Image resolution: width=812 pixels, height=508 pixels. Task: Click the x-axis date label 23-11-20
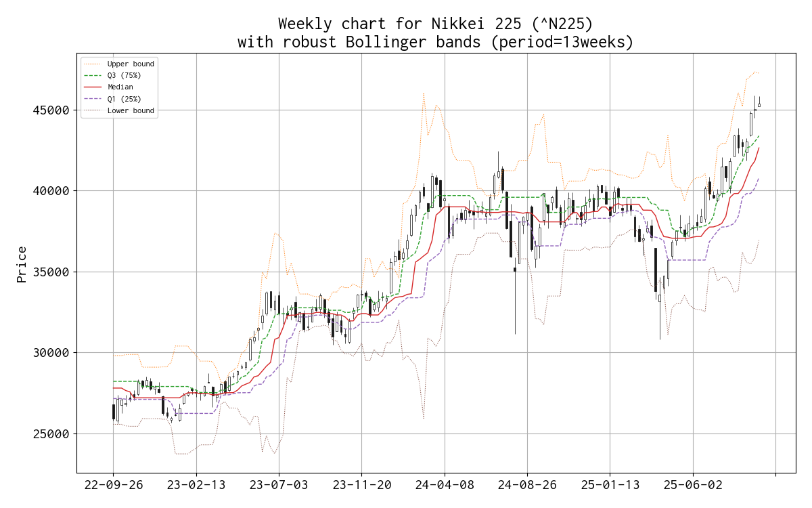click(361, 486)
